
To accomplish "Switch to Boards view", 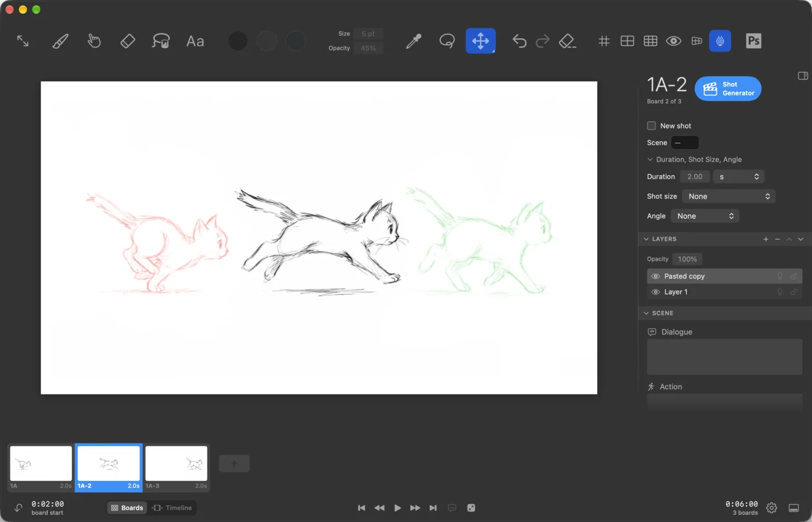I will click(x=127, y=508).
